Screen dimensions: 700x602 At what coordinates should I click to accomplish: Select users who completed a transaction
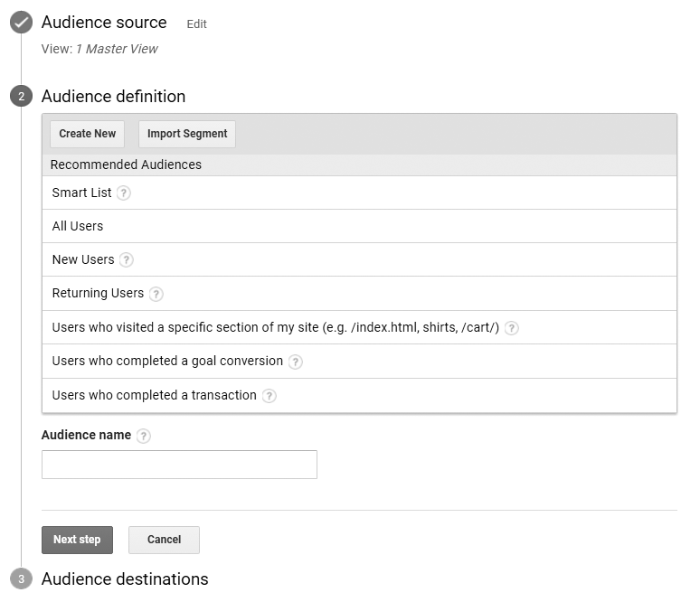(359, 396)
